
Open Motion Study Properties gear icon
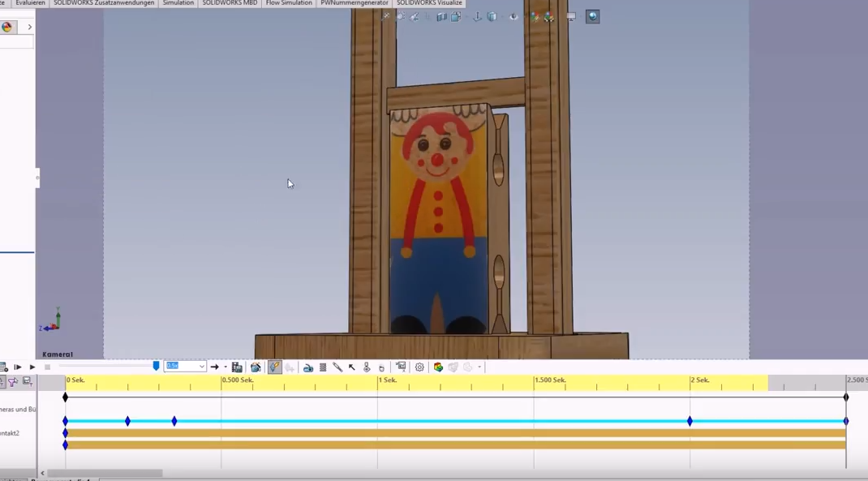click(x=419, y=367)
